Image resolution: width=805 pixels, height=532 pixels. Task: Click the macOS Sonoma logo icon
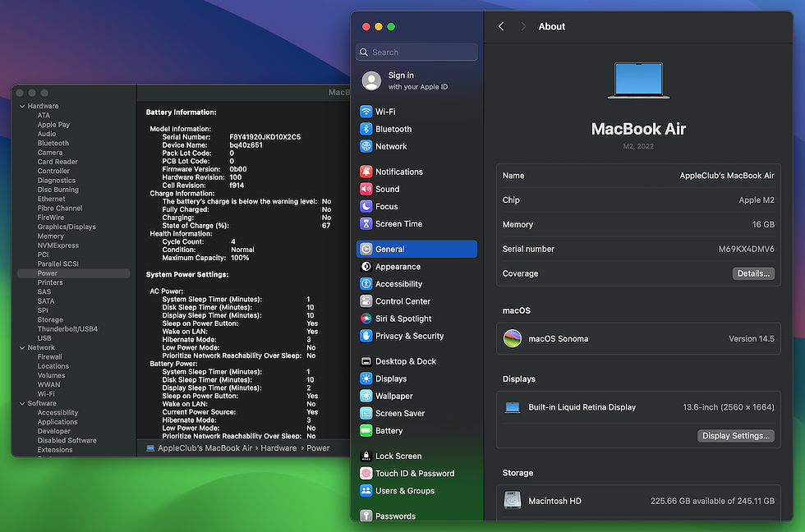coord(512,338)
